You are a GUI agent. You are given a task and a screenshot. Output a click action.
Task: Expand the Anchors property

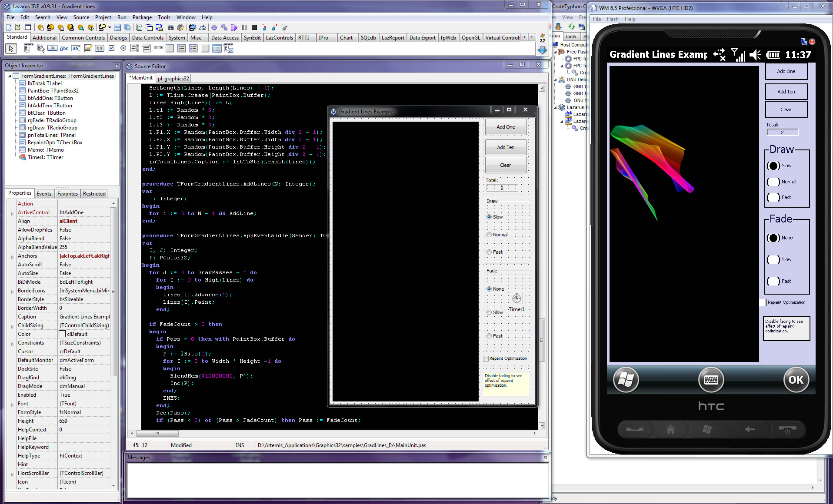point(12,256)
